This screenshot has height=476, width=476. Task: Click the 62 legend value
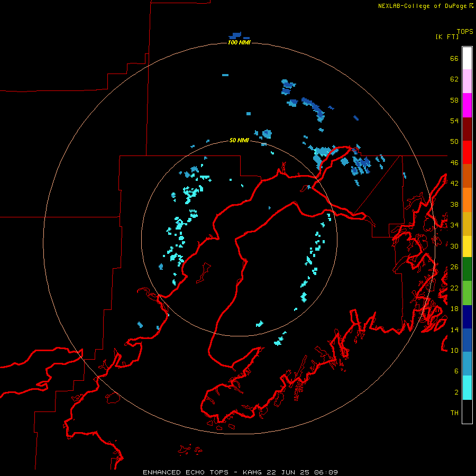point(454,79)
